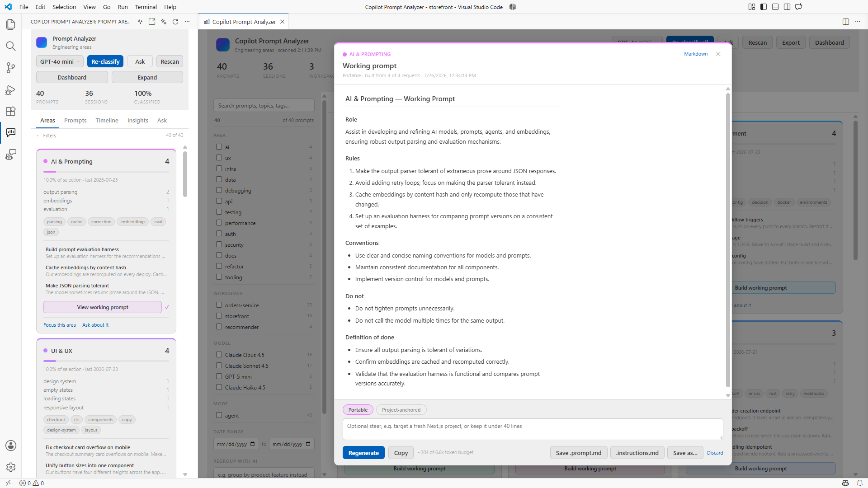The image size is (868, 488).
Task: Click the activity pulse icon in sidebar header
Action: [140, 22]
